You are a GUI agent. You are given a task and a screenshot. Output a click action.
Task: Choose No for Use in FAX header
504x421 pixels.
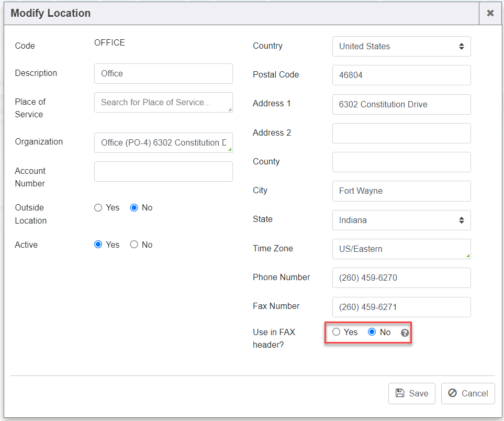pyautogui.click(x=372, y=332)
